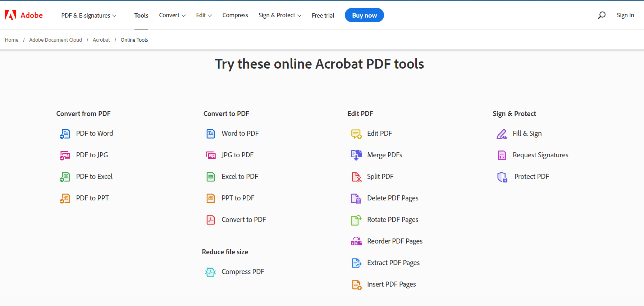
Task: Open the Protect PDF link
Action: pos(531,177)
